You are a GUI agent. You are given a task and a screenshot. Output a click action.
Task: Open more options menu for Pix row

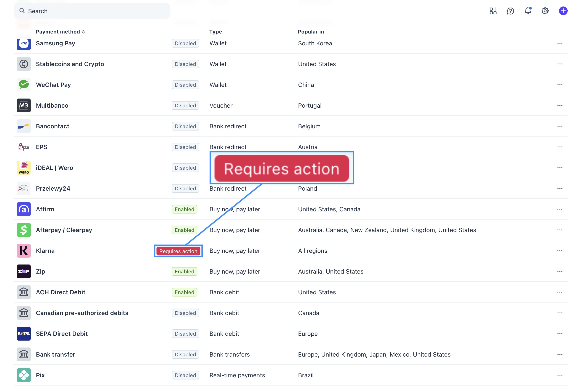coord(560,375)
